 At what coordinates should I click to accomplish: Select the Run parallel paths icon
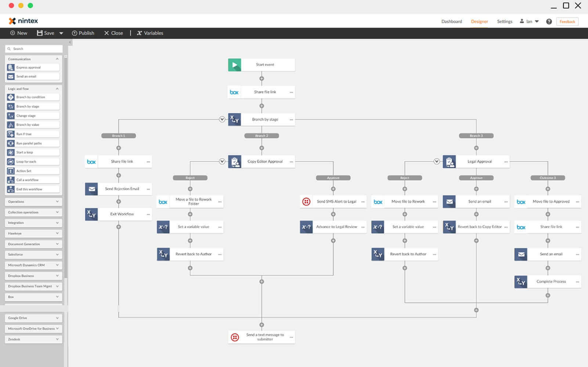pyautogui.click(x=11, y=143)
